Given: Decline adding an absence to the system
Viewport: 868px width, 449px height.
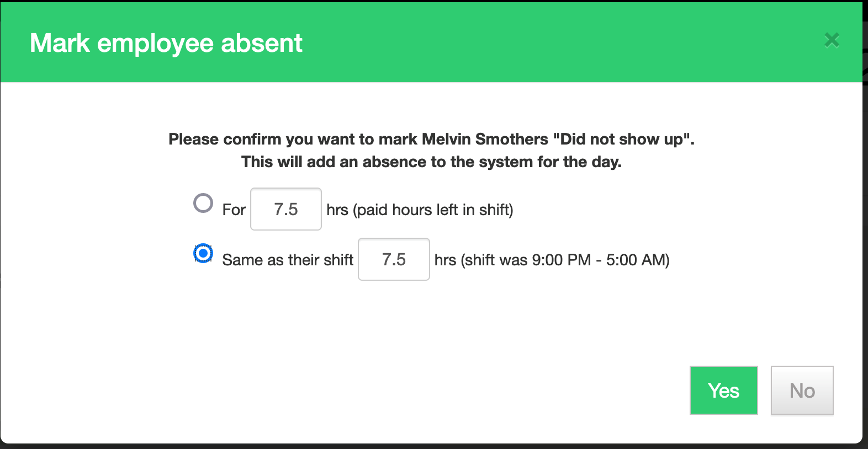Looking at the screenshot, I should coord(802,391).
